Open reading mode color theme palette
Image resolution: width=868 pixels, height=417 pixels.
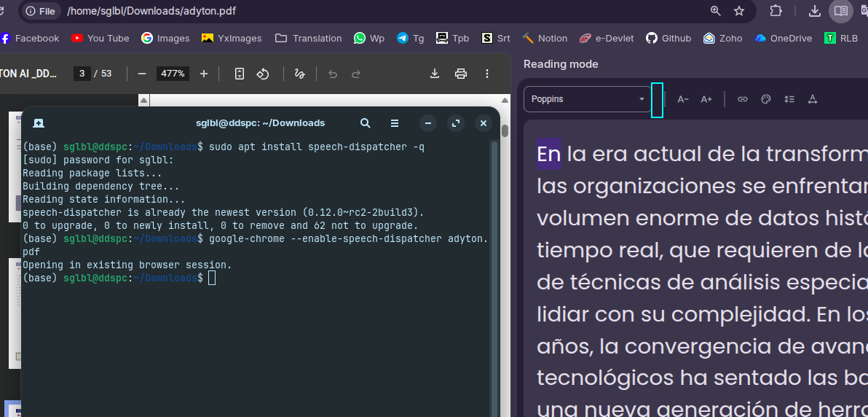pyautogui.click(x=766, y=99)
